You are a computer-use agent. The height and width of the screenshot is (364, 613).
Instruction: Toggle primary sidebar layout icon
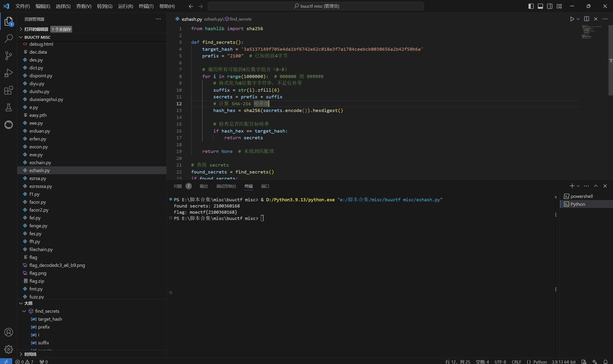pos(531,6)
